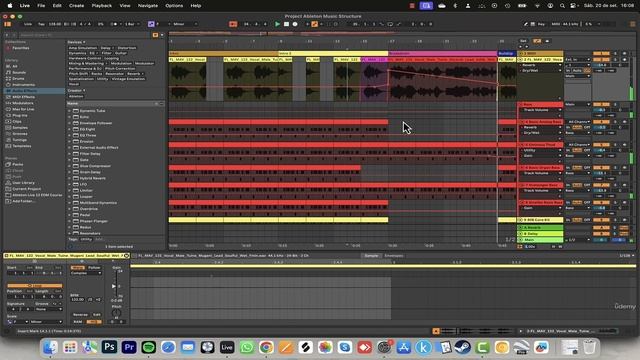The width and height of the screenshot is (640, 360).
Task: Toggle the Follow playback button in transport
Action: click(233, 24)
